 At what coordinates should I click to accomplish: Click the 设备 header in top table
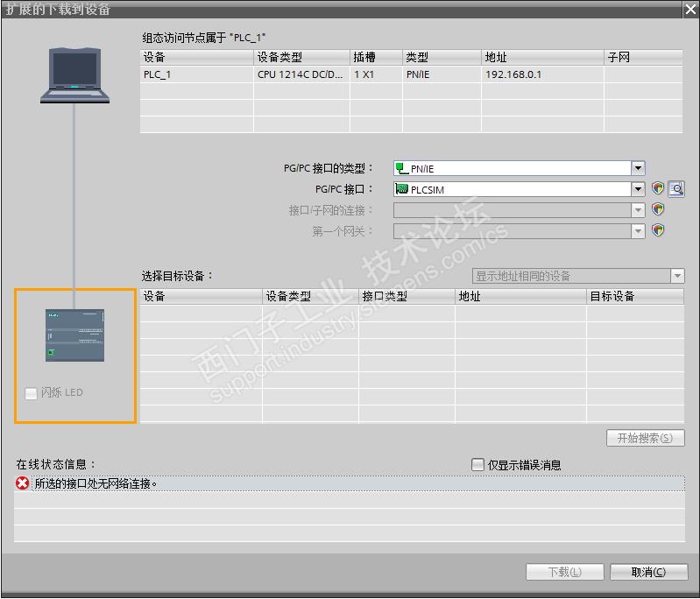coord(196,57)
